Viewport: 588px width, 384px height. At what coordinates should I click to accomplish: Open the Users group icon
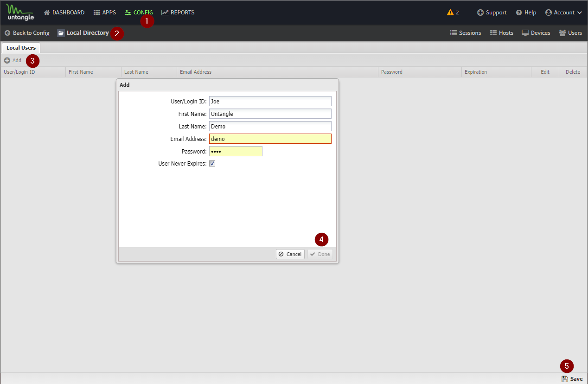(562, 33)
